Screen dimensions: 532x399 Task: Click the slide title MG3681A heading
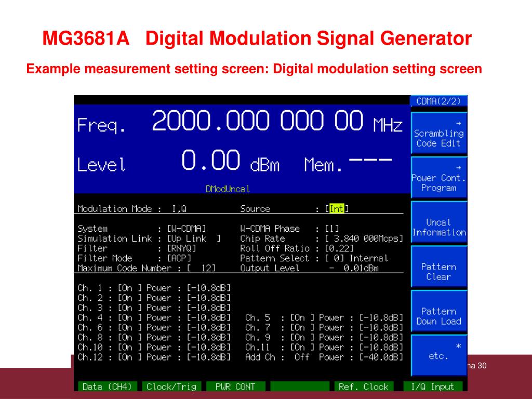click(257, 38)
